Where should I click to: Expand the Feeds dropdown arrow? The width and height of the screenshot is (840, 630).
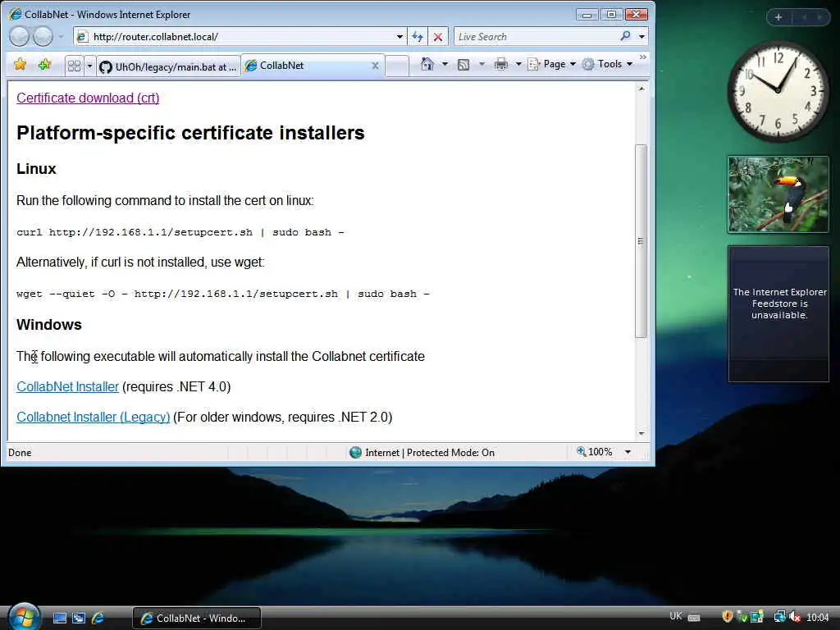click(482, 64)
